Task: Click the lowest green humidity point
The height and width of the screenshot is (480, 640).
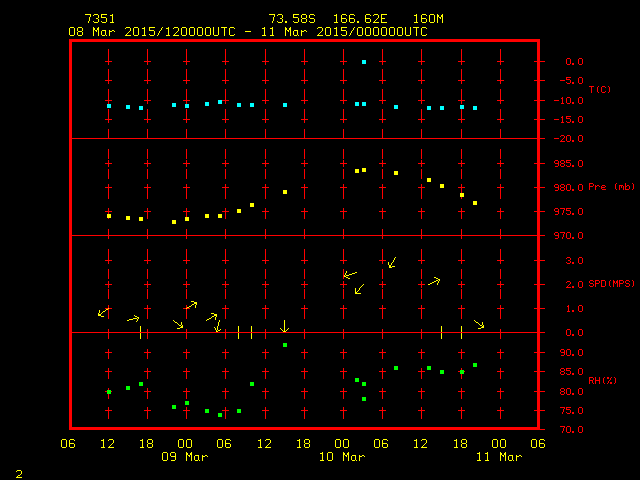Action: coord(220,414)
